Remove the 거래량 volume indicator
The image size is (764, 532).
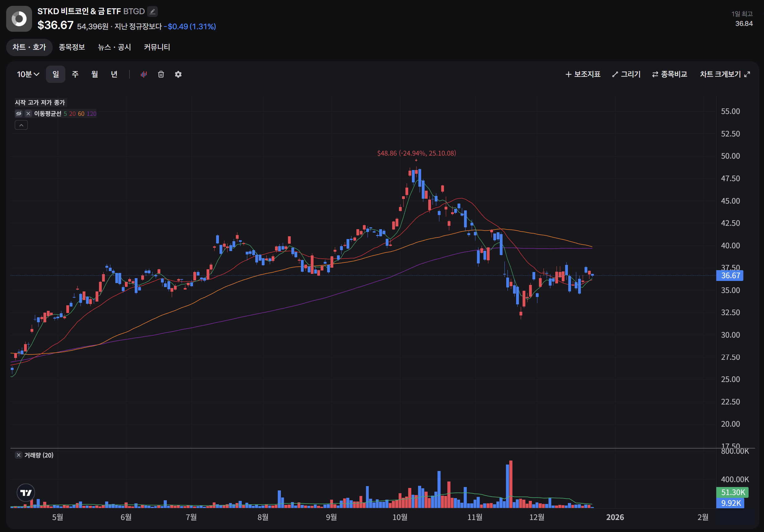18,455
